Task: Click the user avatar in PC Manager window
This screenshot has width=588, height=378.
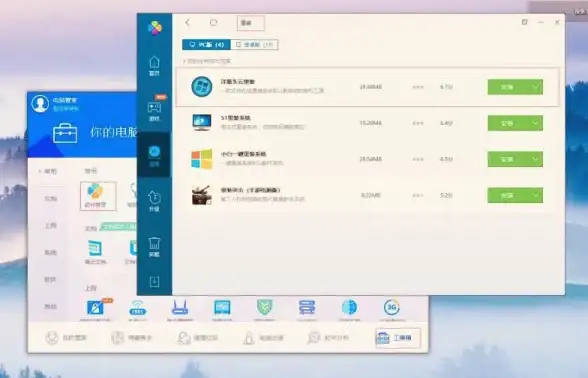Action: point(40,104)
